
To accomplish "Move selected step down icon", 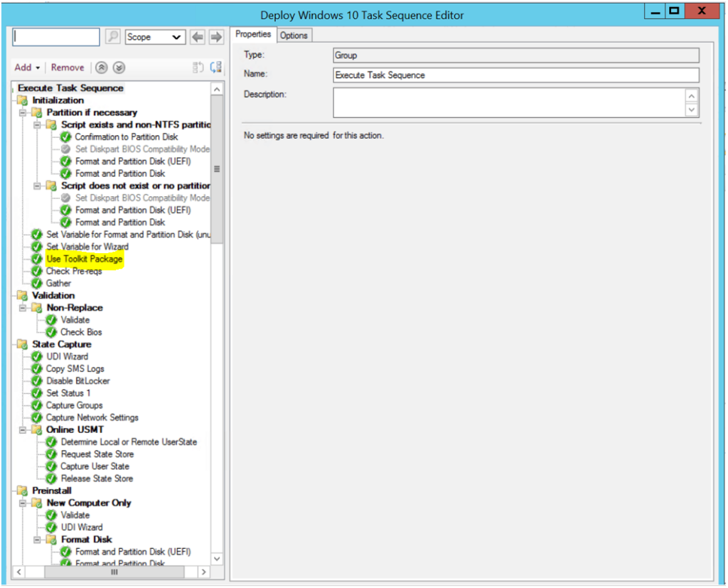I will click(119, 68).
